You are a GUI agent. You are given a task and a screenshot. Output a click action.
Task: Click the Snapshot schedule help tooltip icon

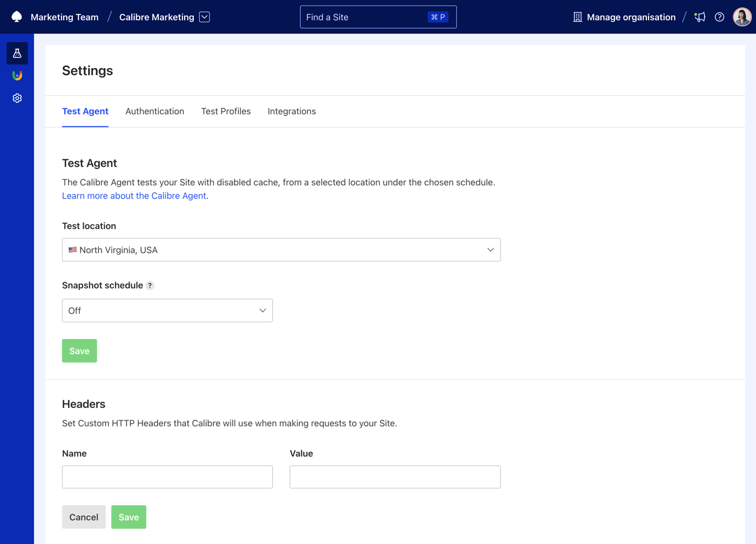coord(150,285)
